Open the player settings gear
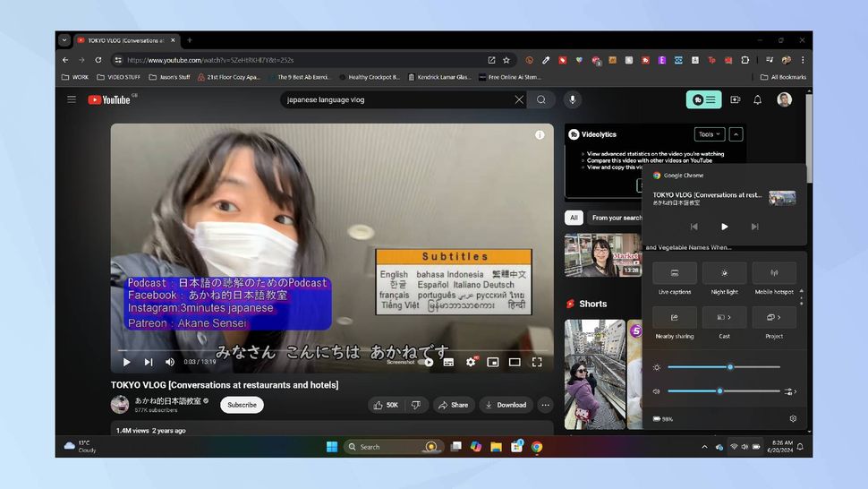Viewport: 868px width, 489px height. 471,362
